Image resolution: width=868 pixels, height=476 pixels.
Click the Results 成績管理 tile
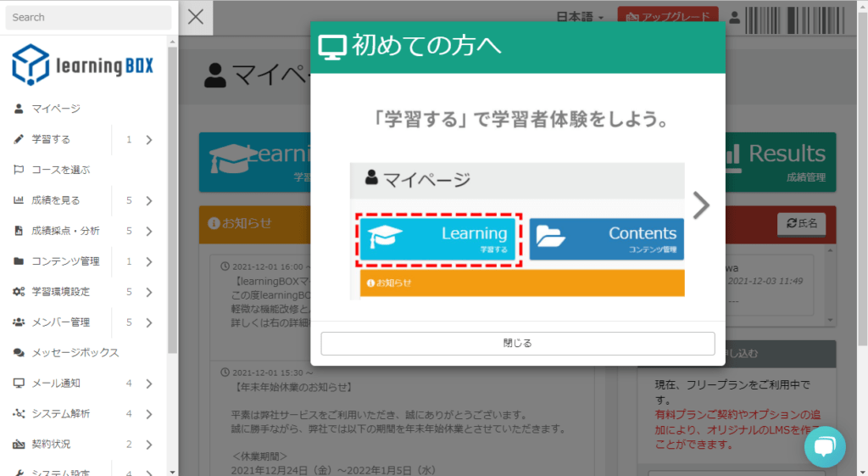pos(781,162)
